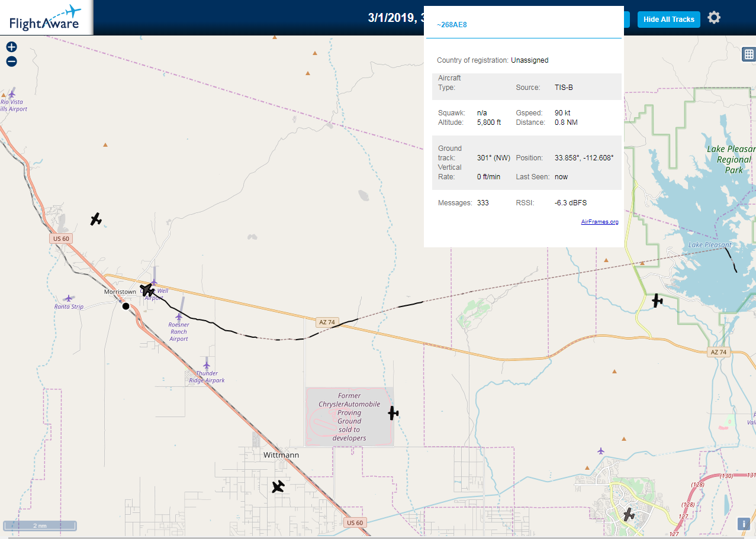756x539 pixels.
Task: Click the Last Seen value now
Action: coord(561,177)
